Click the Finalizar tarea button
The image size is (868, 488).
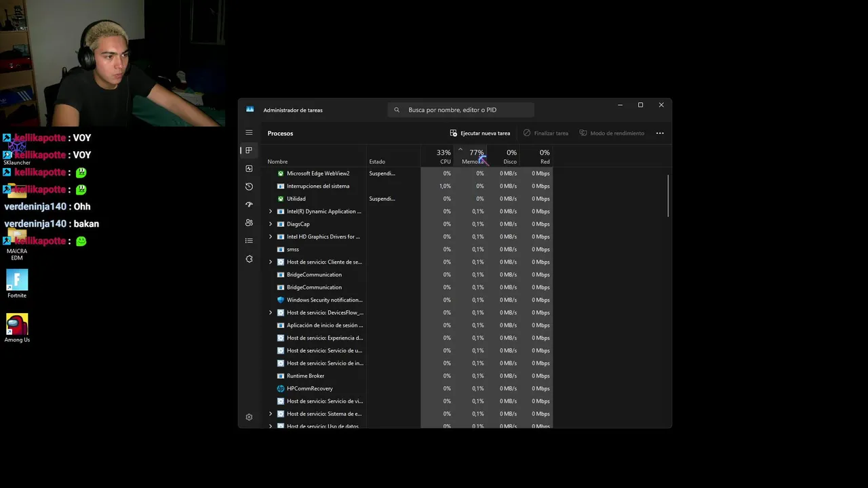(545, 133)
